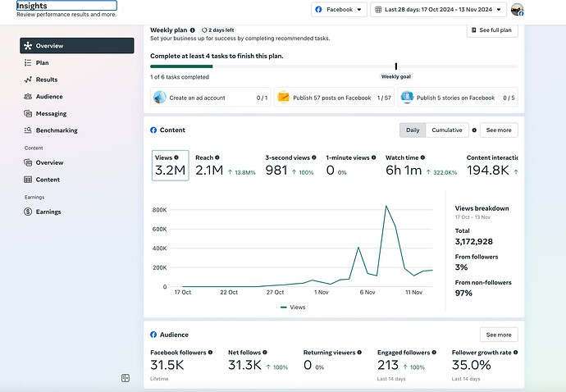The width and height of the screenshot is (566, 392).
Task: Switch chart to Daily view
Action: [413, 130]
